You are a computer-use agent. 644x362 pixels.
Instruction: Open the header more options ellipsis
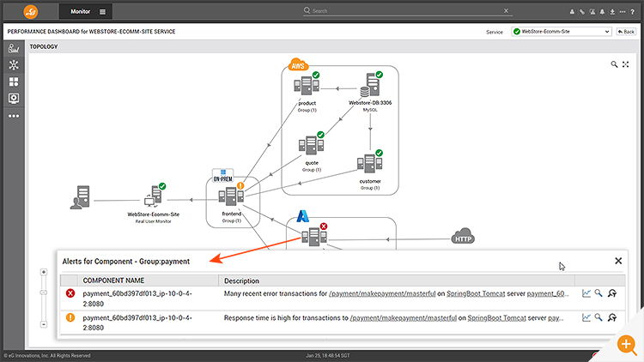623,12
